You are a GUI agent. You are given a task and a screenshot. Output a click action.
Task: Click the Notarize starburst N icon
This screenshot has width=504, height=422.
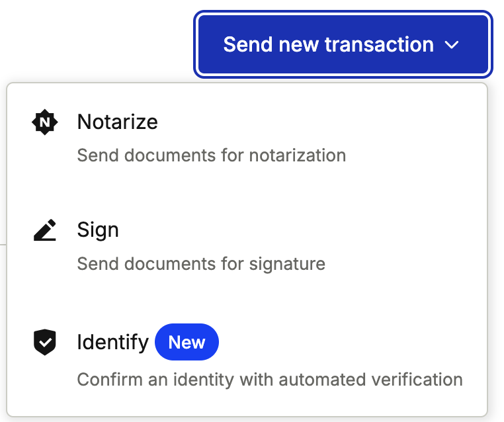coord(45,122)
